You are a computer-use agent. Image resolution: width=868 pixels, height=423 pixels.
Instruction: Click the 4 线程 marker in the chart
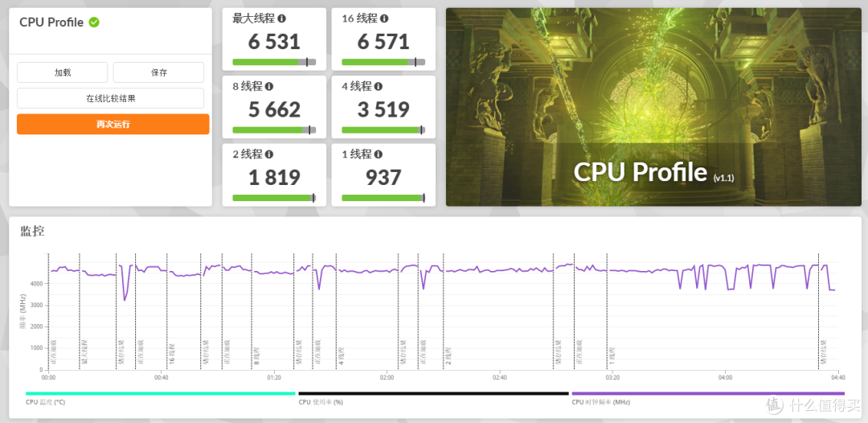coord(342,355)
